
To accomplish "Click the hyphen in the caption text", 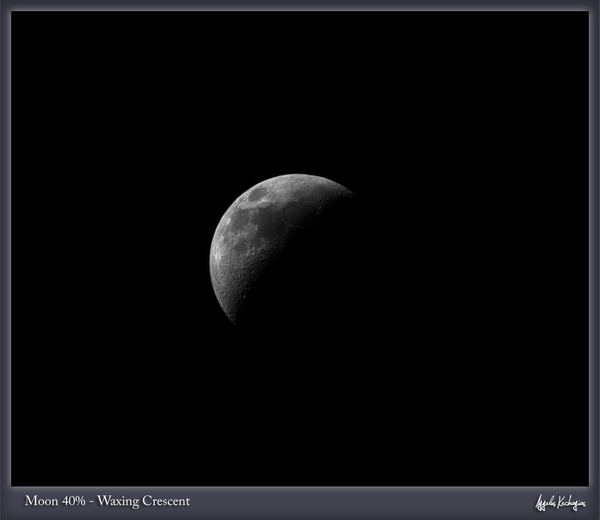I will pos(92,501).
